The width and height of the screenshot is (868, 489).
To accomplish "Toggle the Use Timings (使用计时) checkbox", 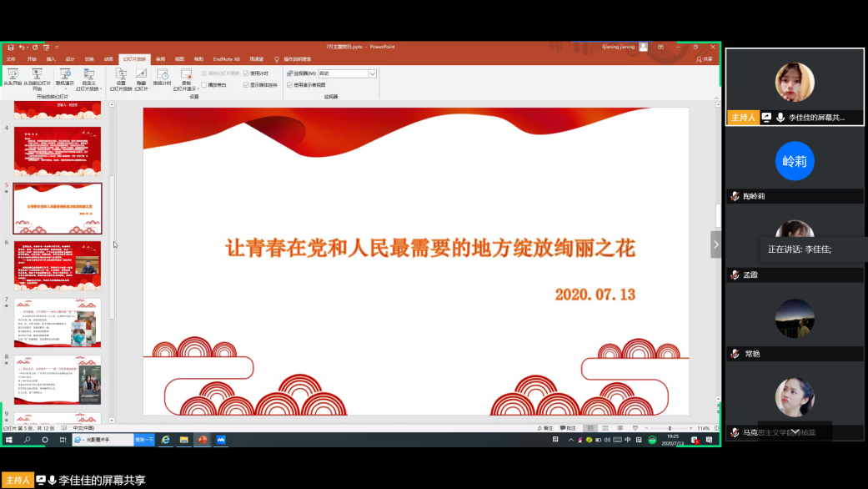I will click(246, 73).
